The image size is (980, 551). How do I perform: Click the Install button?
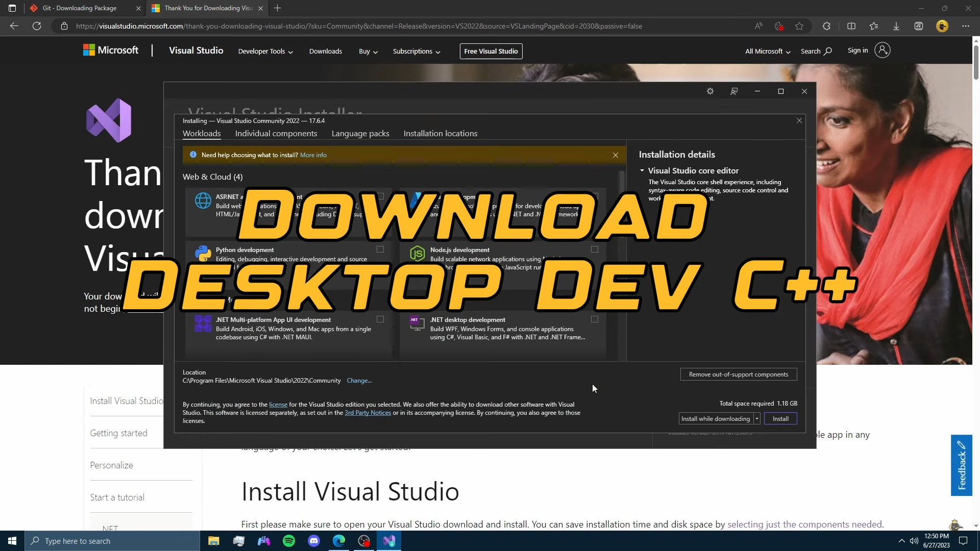(x=780, y=419)
